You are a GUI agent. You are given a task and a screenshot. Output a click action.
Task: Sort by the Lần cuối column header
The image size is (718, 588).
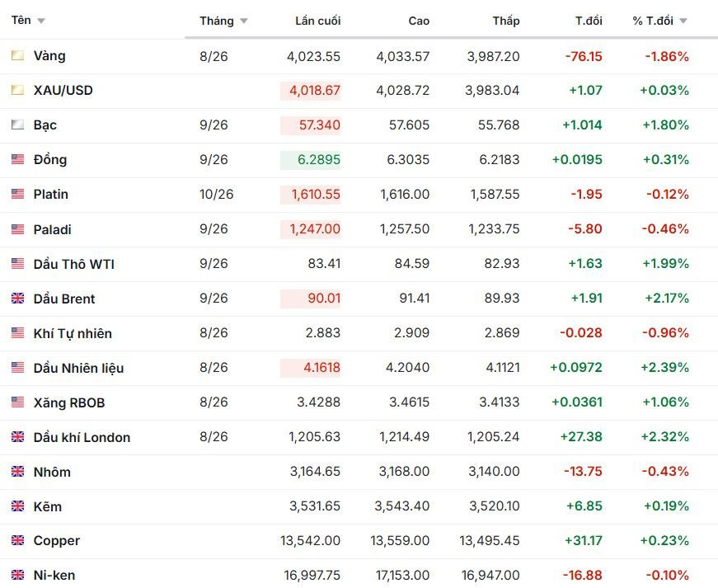318,21
